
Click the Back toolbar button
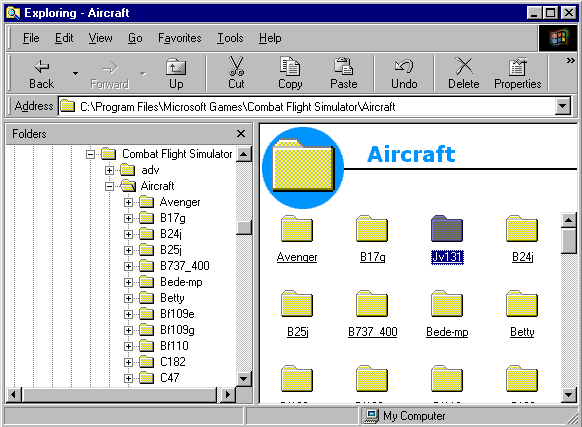coord(42,74)
